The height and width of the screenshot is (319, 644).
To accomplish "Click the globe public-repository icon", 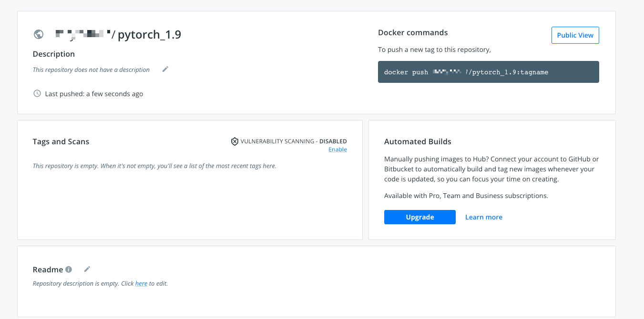I will tap(39, 34).
